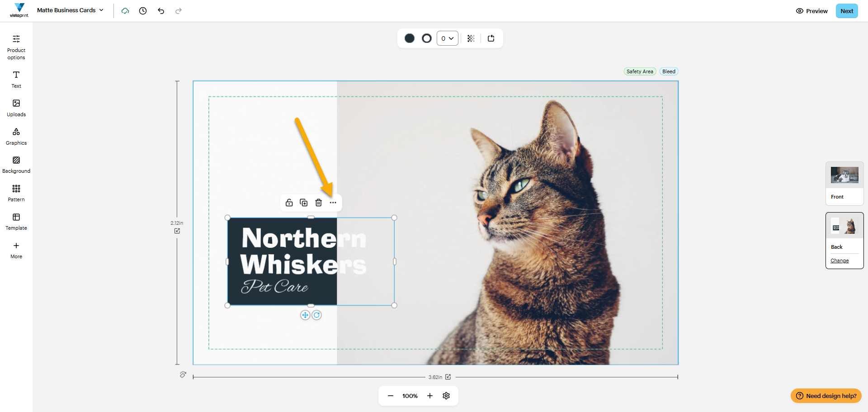The image size is (868, 412).
Task: Open the Graphics panel
Action: [x=16, y=137]
